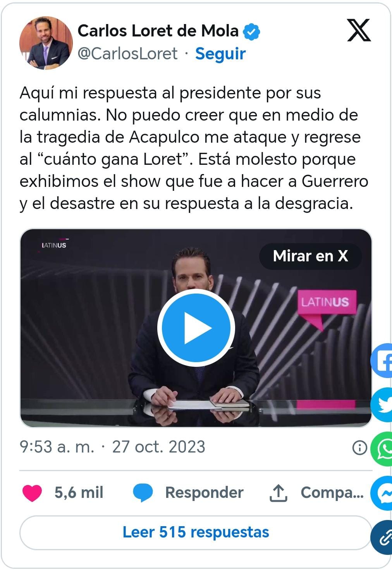Open the @CarlosLoret handle
The image size is (392, 570).
pyautogui.click(x=127, y=54)
